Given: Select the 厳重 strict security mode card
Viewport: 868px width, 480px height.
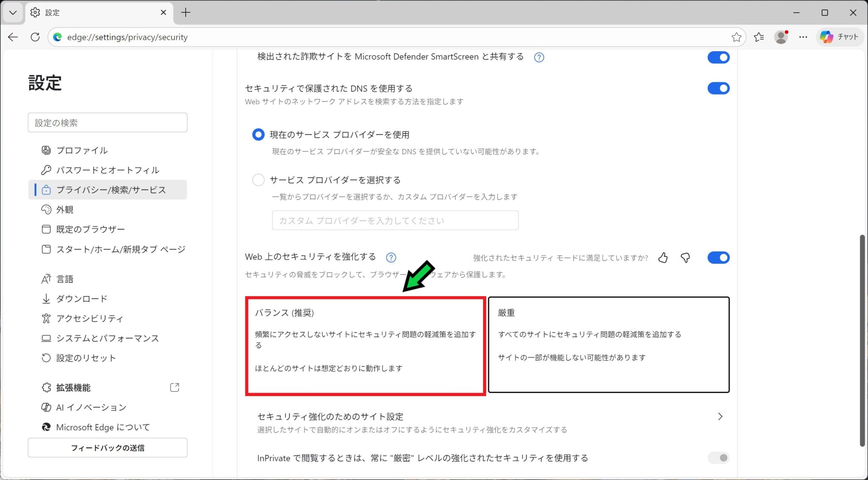Looking at the screenshot, I should (x=609, y=344).
